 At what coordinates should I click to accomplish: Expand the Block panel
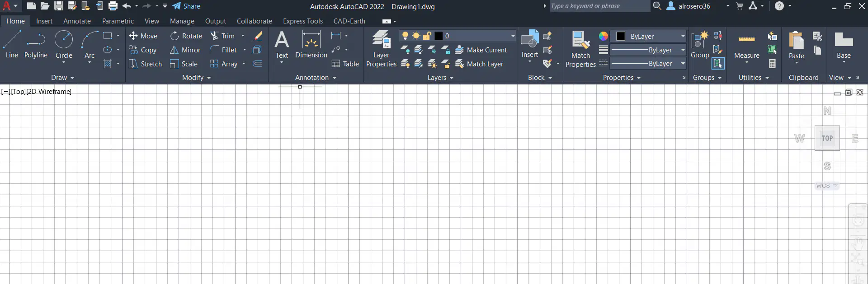[540, 77]
